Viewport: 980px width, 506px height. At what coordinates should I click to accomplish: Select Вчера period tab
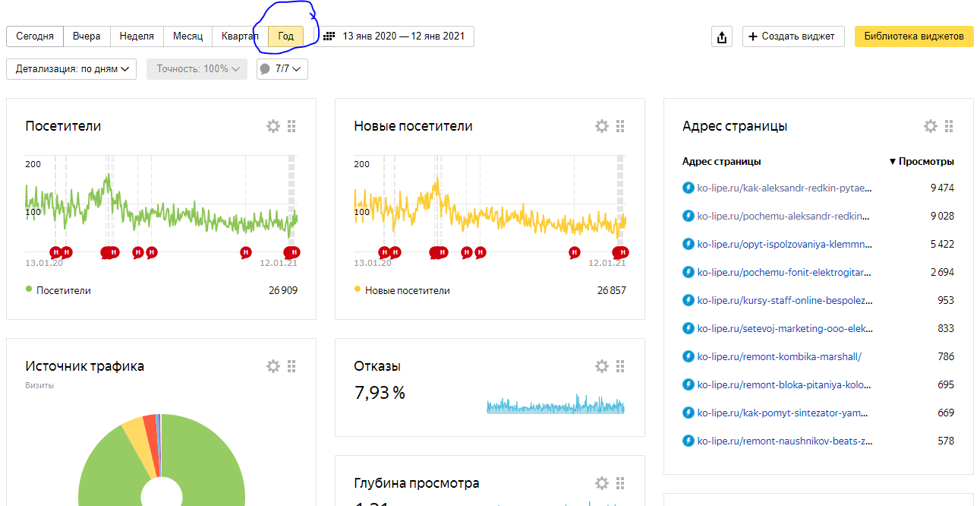coord(87,36)
